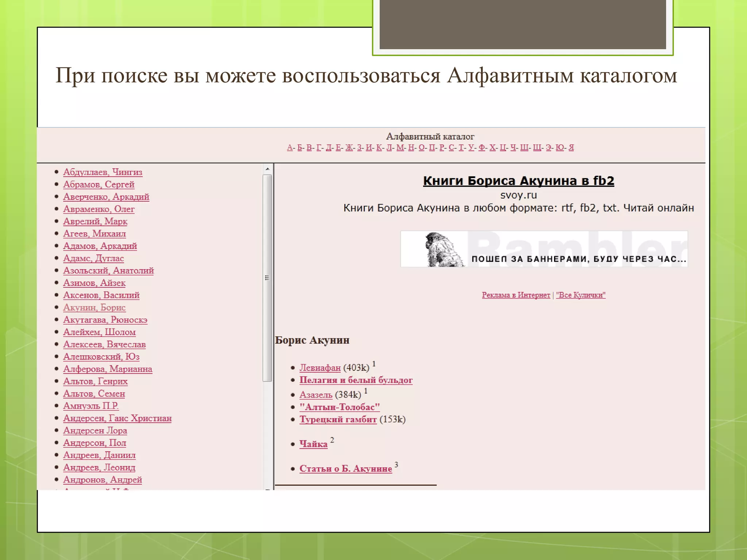Click the Реклама в Интернет link
The image size is (747, 560).
[516, 295]
